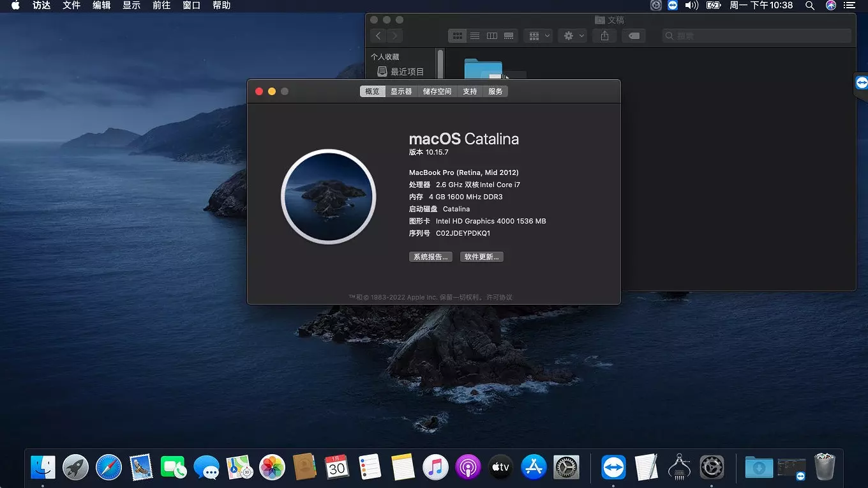This screenshot has width=868, height=488.
Task: Switch to the 储存空间 tab
Action: click(437, 91)
